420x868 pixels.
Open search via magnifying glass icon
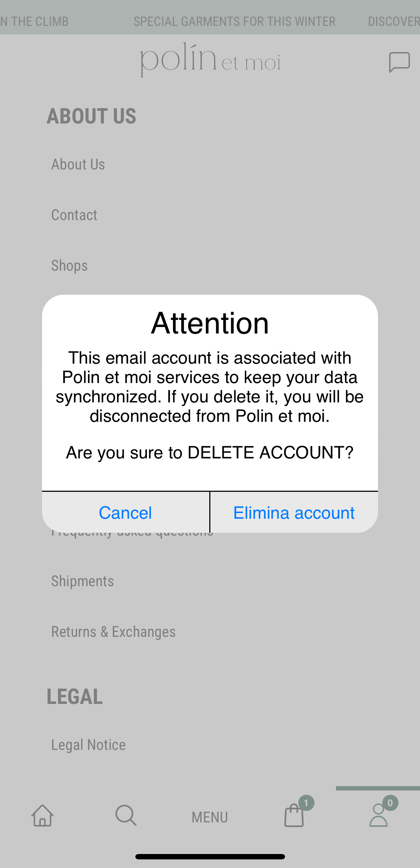click(x=126, y=815)
